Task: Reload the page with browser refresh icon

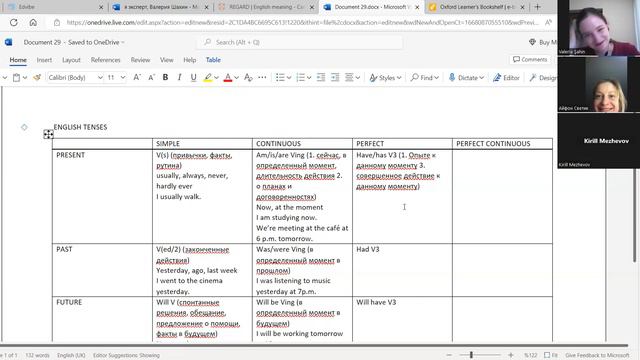Action: point(13,22)
